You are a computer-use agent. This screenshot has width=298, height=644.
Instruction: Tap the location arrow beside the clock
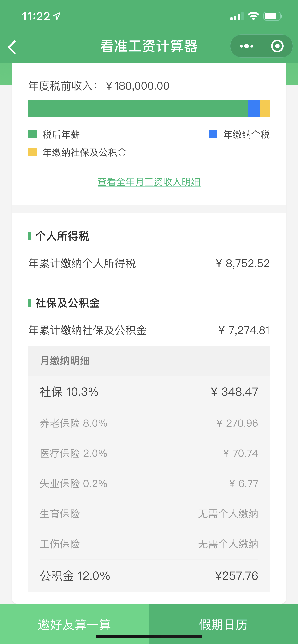click(57, 16)
